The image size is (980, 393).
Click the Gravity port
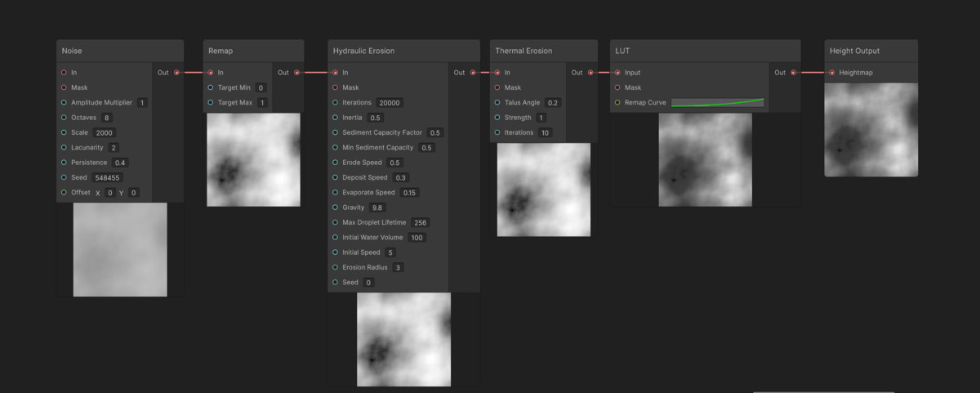[x=335, y=208]
